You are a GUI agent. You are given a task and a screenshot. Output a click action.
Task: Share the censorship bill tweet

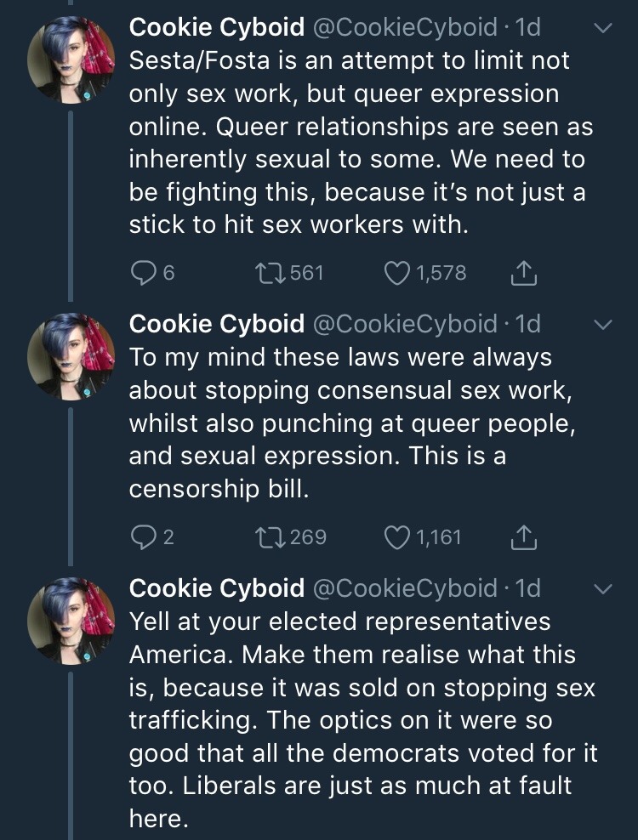tap(525, 537)
